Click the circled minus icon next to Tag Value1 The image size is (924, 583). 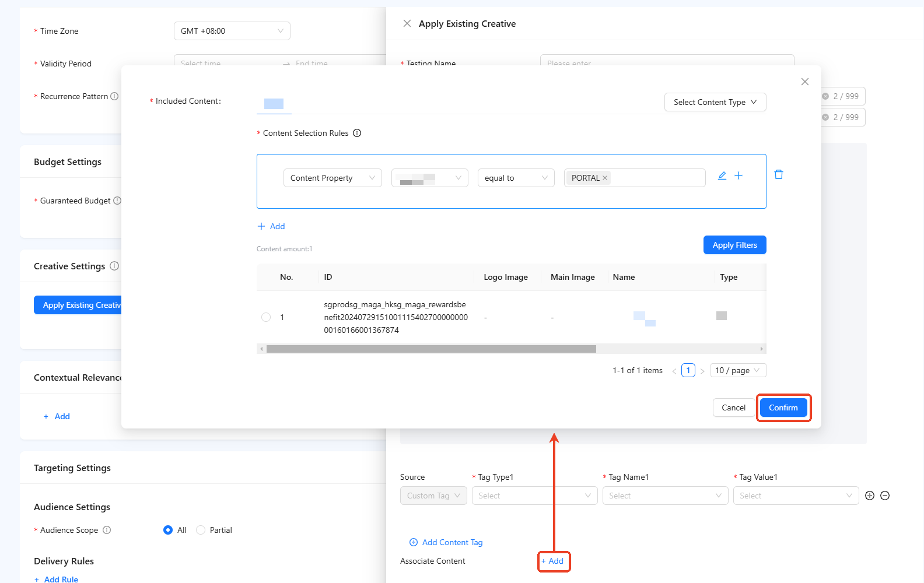[x=885, y=496]
